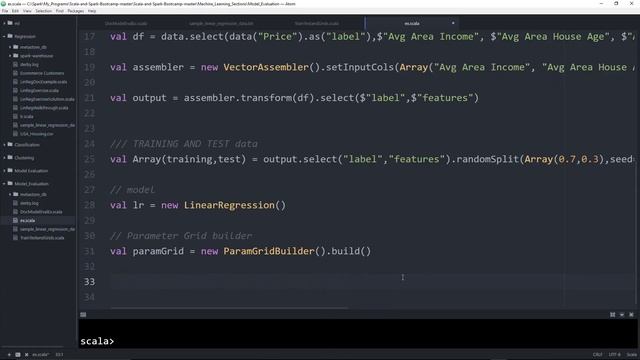Open the Selection menu

[43, 11]
